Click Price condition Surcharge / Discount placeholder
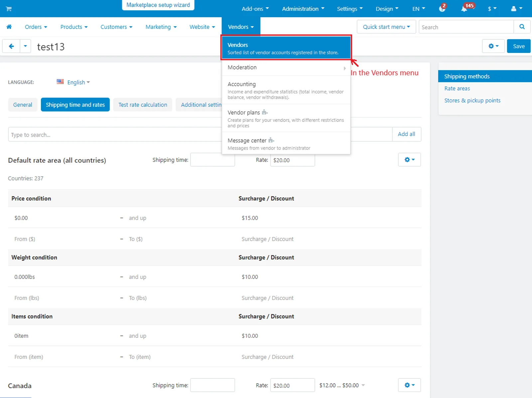Viewport: 532px width, 398px height. (x=267, y=239)
